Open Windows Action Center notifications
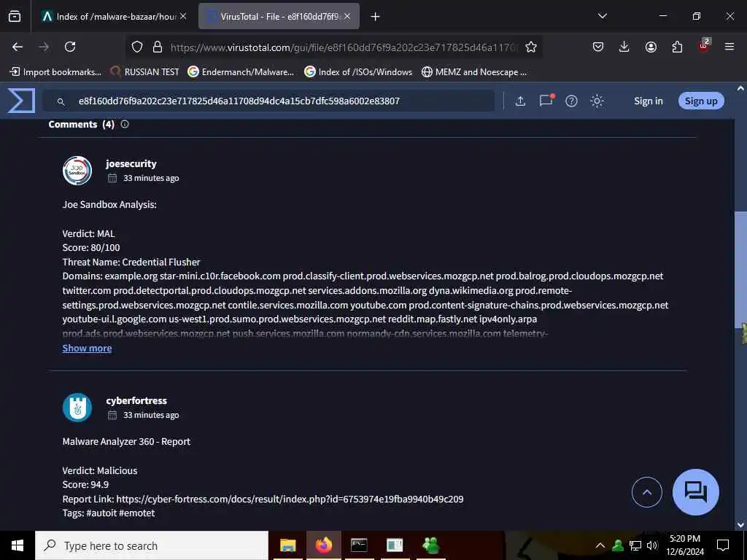 [723, 545]
